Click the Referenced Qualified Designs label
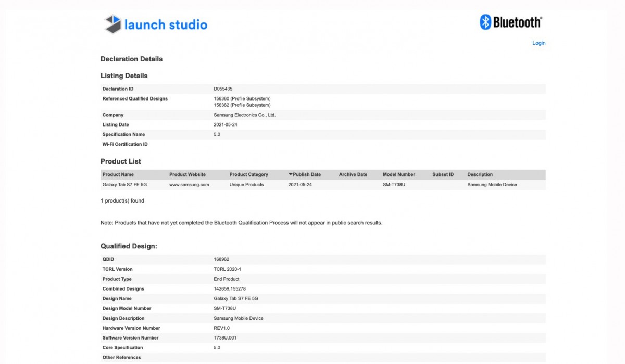The image size is (625, 364). click(135, 98)
